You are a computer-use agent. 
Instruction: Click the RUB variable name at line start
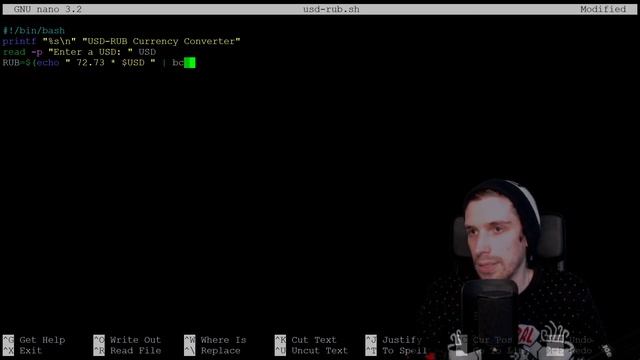pos(11,62)
